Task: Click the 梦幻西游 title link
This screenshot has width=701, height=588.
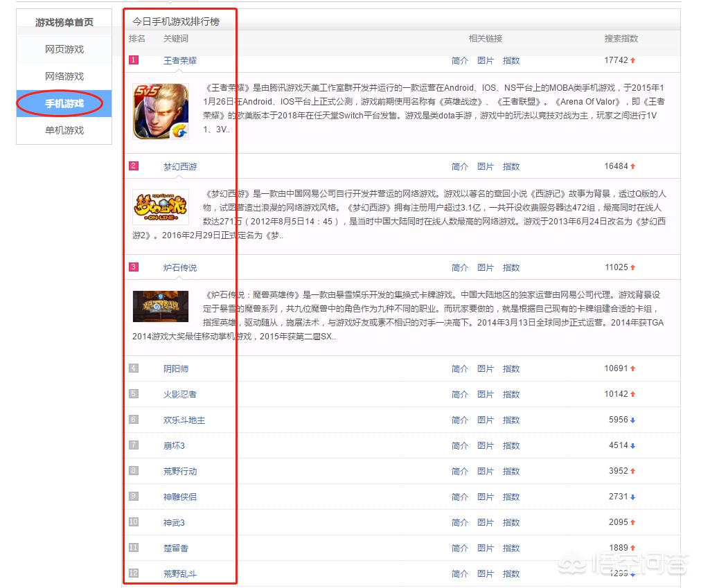Action: [180, 167]
